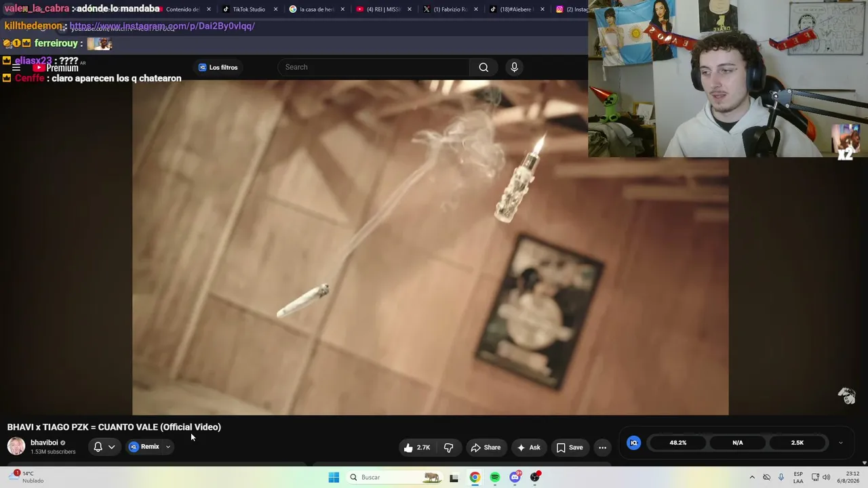The height and width of the screenshot is (488, 868).
Task: Open bhaviboi channel avatar
Action: [x=16, y=446]
